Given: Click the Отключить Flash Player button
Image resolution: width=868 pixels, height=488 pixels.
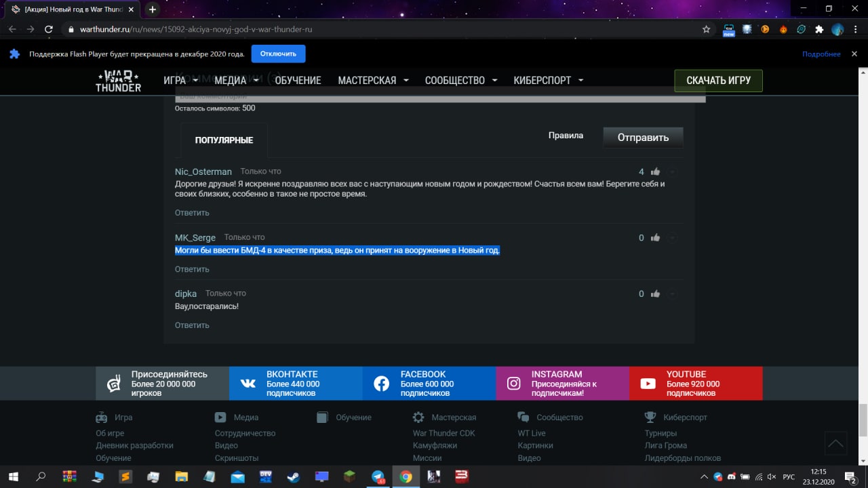Looking at the screenshot, I should pos(278,54).
